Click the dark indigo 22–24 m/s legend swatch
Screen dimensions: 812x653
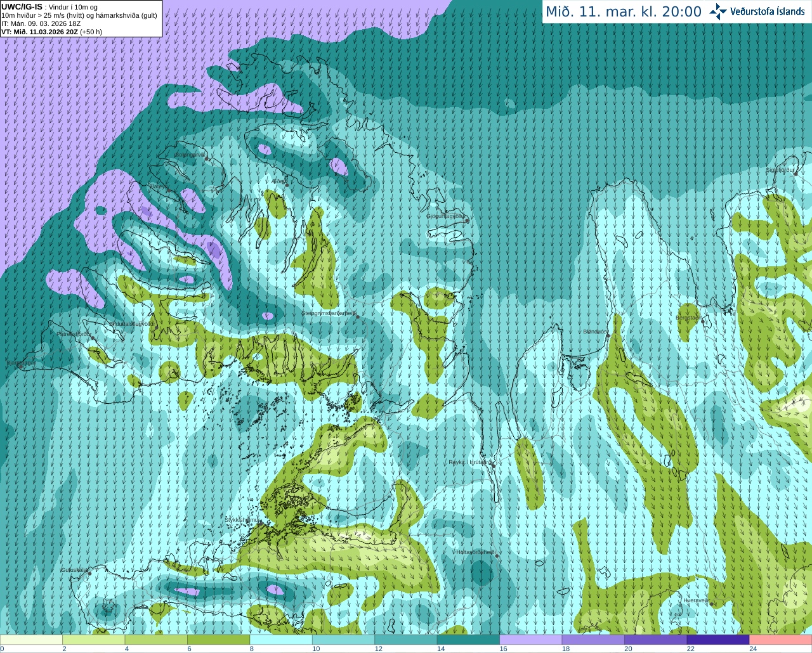pos(718,640)
